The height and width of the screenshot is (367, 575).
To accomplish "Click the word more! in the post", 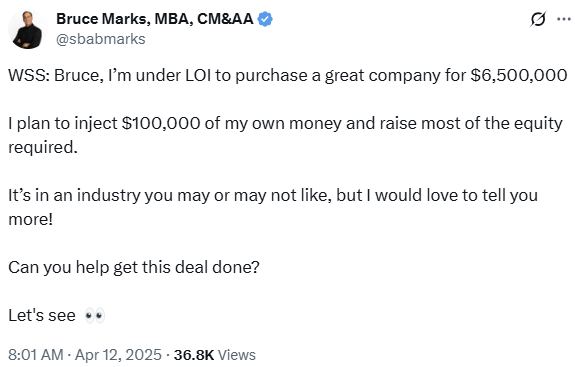I will coord(30,220).
